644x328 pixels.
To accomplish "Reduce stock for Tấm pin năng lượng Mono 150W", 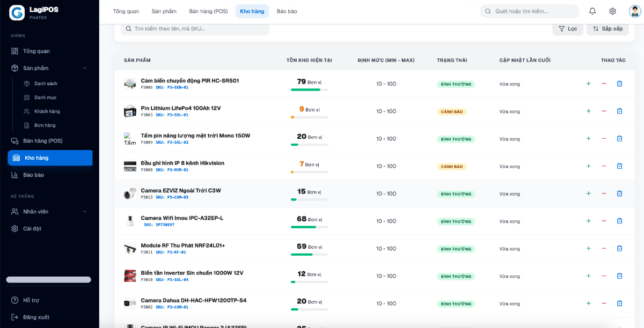I will pyautogui.click(x=604, y=138).
